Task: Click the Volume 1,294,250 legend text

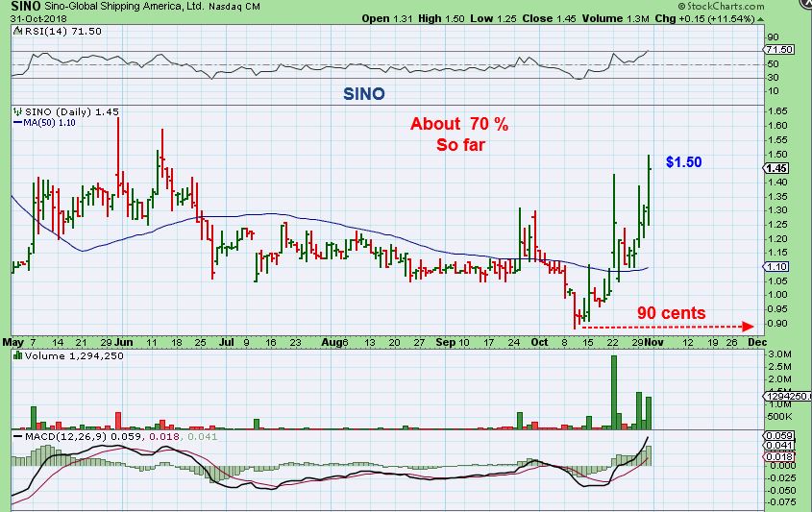Action: 74,355
